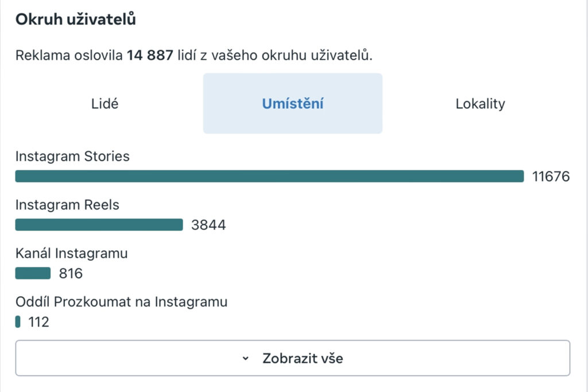Select the Umístění tab

click(293, 104)
